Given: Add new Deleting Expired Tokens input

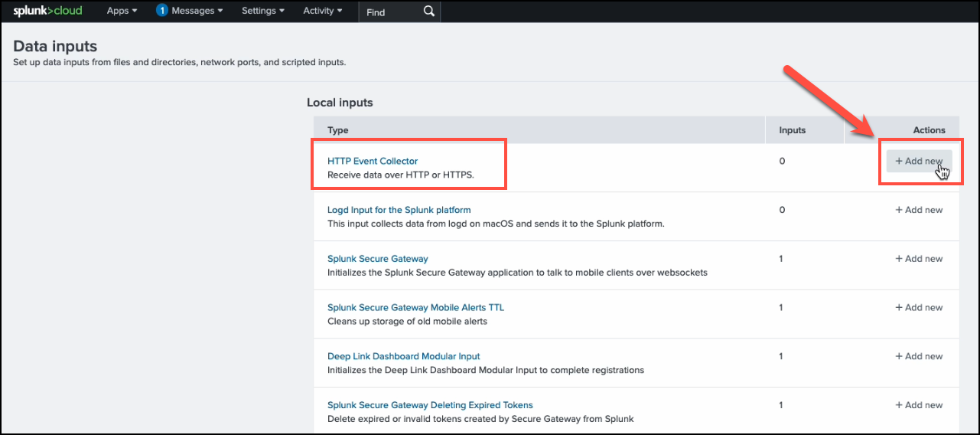Looking at the screenshot, I should click(x=919, y=405).
